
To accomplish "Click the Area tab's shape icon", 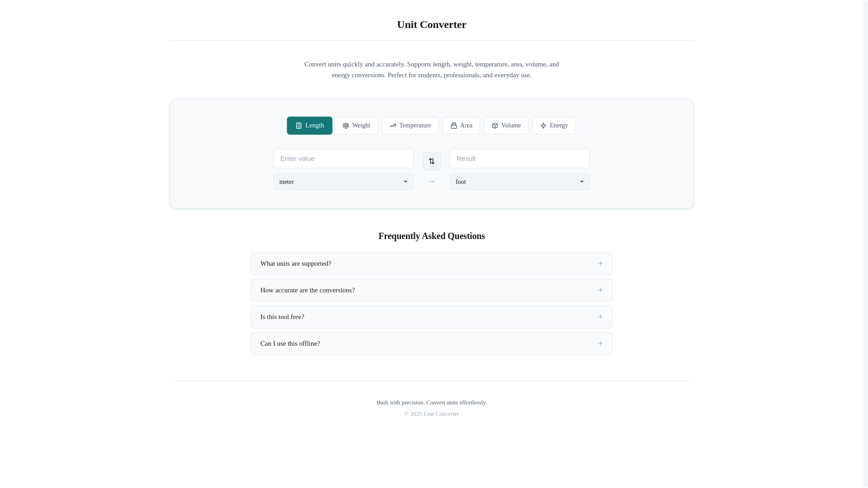I will [454, 126].
